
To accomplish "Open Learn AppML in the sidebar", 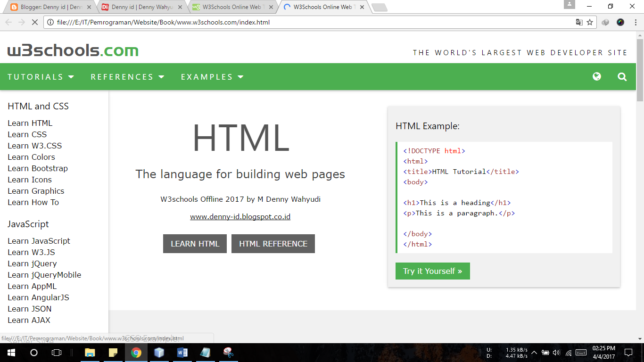I will coord(32,286).
